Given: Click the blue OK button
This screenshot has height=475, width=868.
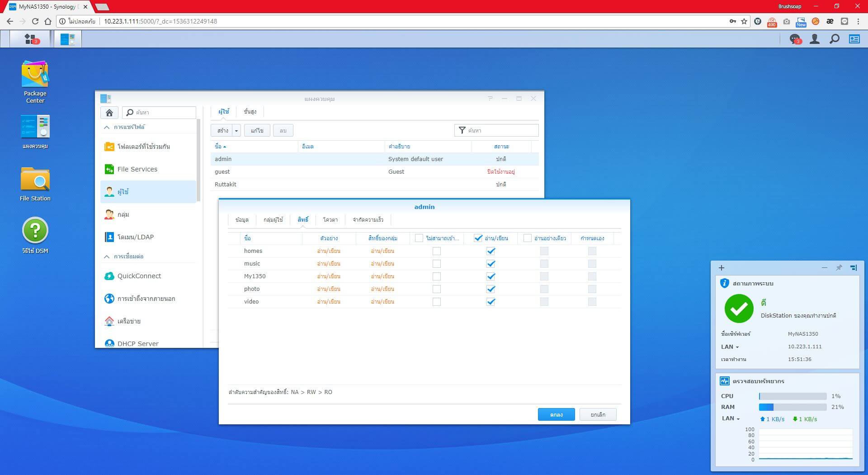Looking at the screenshot, I should point(556,415).
